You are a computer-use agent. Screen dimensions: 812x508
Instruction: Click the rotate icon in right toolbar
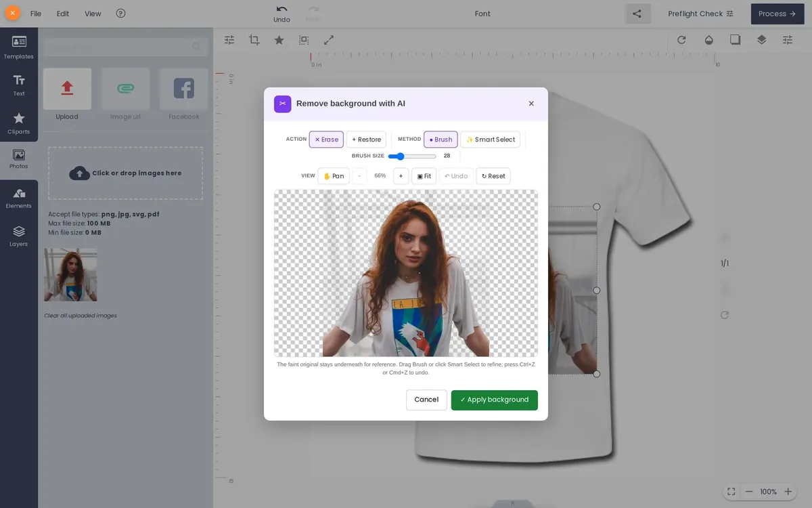click(681, 40)
